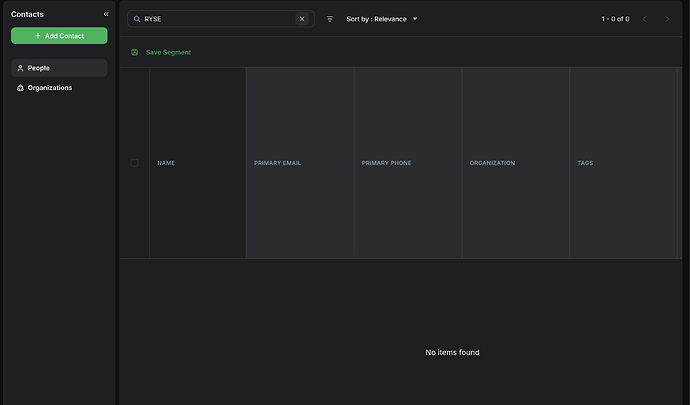
Task: Sort by the Name column header
Action: coord(166,163)
